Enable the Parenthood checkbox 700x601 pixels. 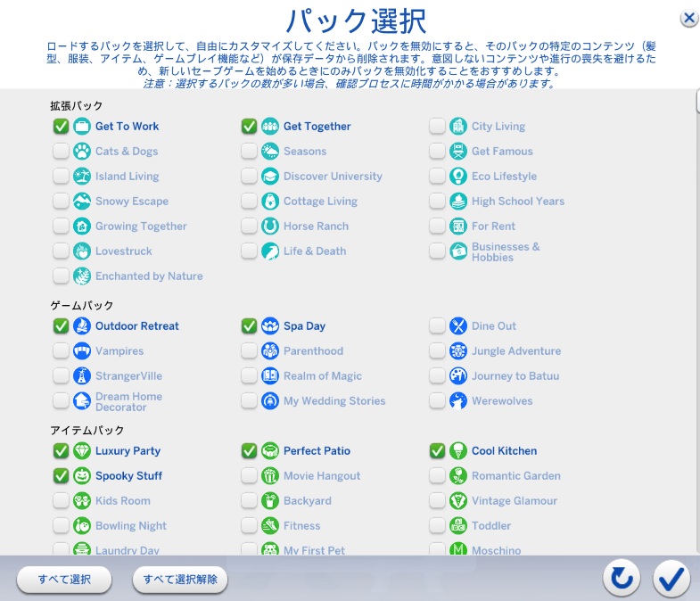[x=249, y=351]
